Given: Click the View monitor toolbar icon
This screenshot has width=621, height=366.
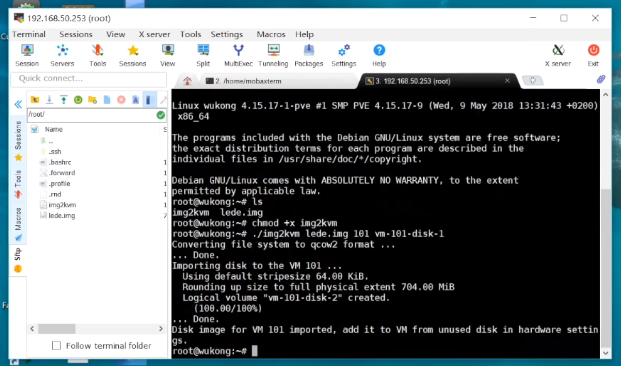Looking at the screenshot, I should coord(168,55).
